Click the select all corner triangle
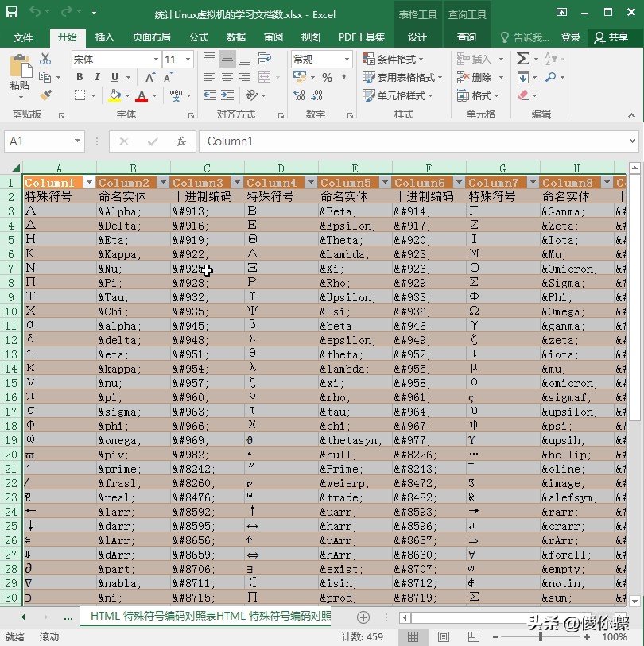The height and width of the screenshot is (646, 644). pos(16,168)
